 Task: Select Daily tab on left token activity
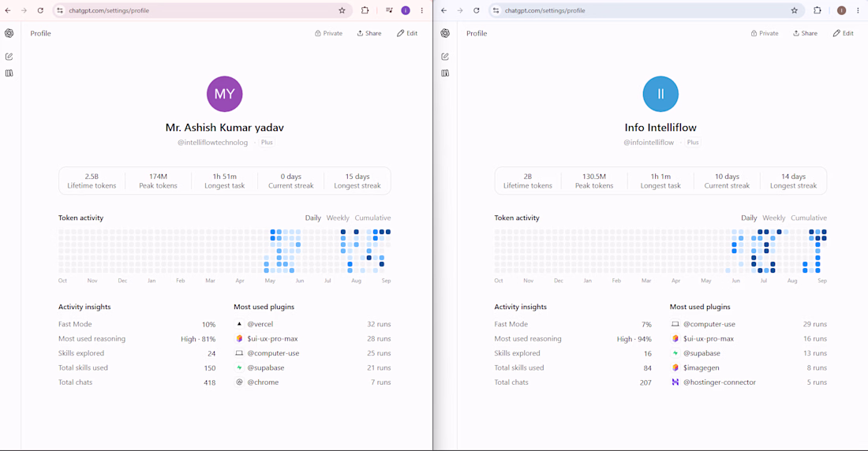(312, 218)
